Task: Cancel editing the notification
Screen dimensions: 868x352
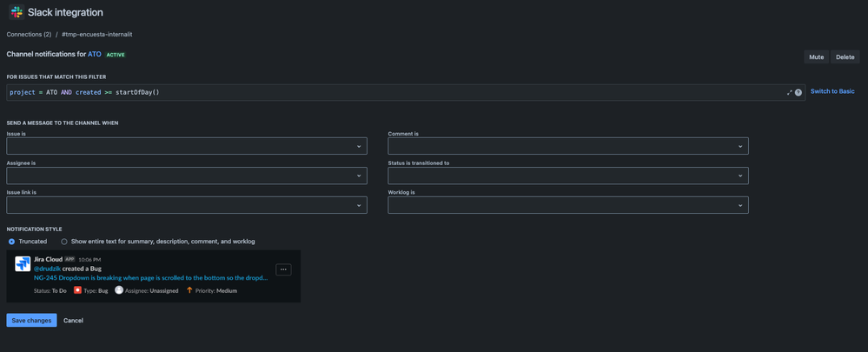Action: (x=73, y=321)
